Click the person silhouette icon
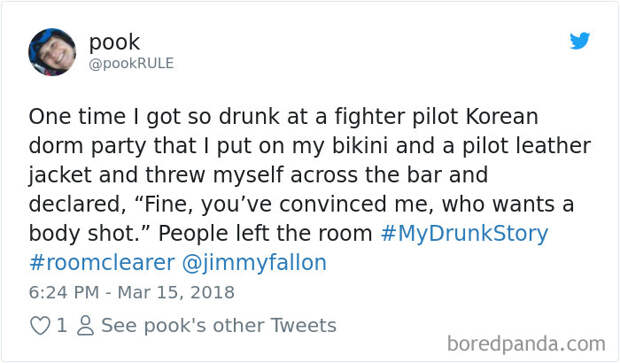Image resolution: width=620 pixels, height=363 pixels. coord(85,325)
